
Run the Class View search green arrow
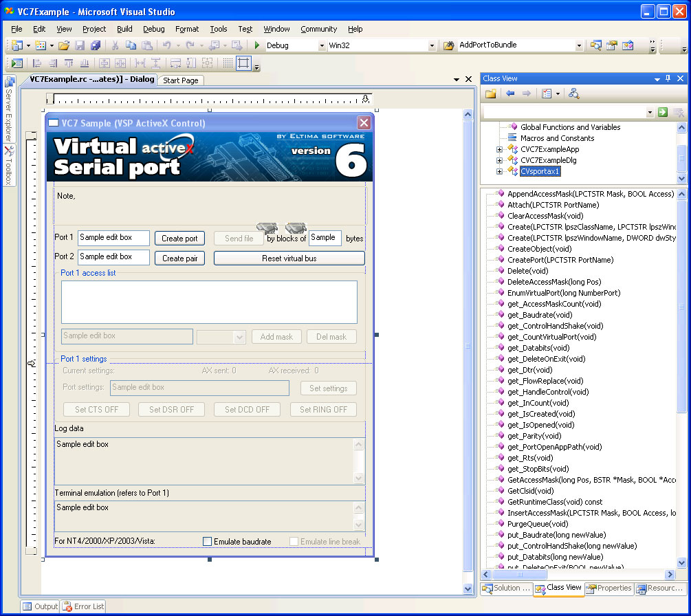662,112
